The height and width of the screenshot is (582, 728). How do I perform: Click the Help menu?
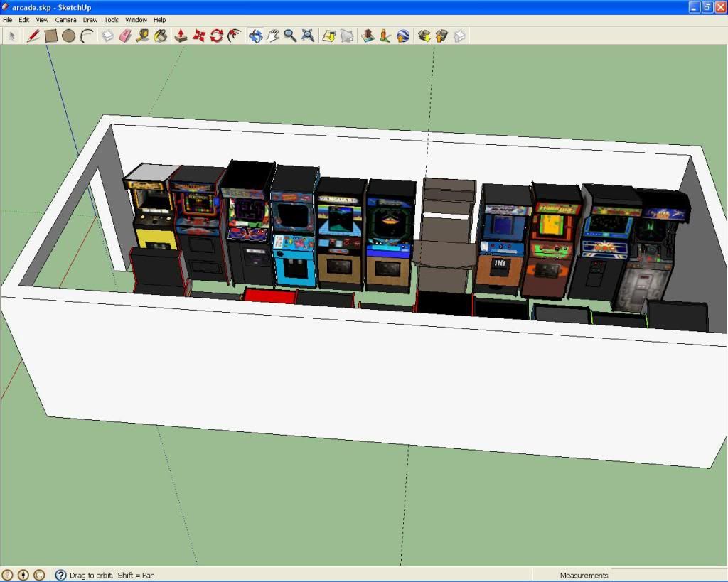pos(159,20)
